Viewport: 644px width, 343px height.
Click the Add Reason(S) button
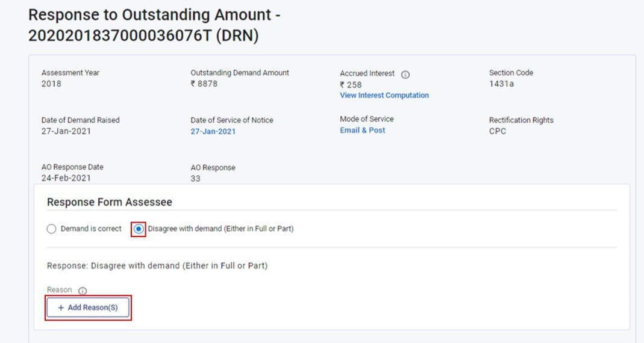tap(88, 307)
